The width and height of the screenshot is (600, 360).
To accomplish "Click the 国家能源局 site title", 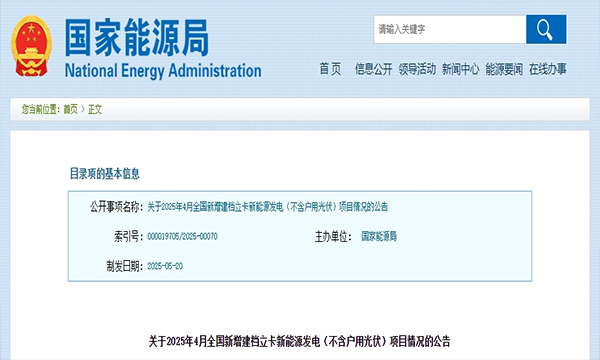I will (137, 37).
